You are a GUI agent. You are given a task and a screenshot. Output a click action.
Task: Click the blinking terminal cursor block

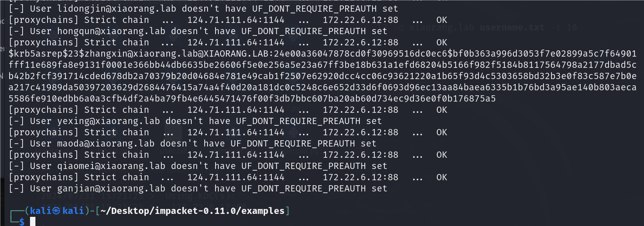click(32, 222)
